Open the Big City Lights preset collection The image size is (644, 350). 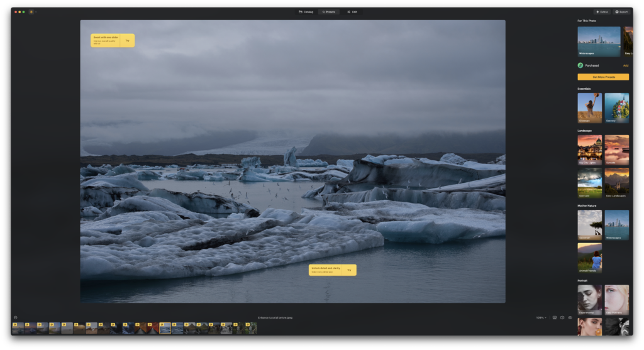(x=590, y=150)
